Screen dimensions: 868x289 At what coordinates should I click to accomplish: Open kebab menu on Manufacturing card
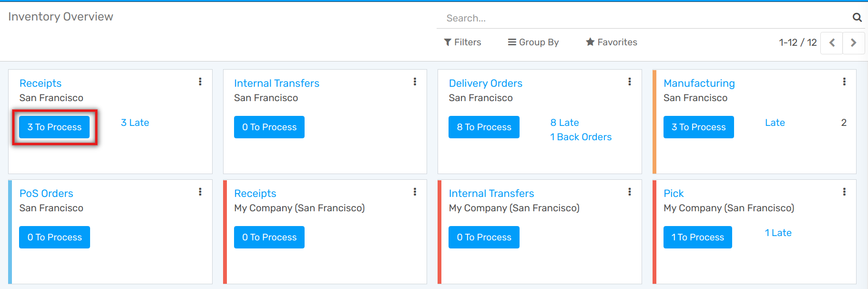click(x=844, y=82)
